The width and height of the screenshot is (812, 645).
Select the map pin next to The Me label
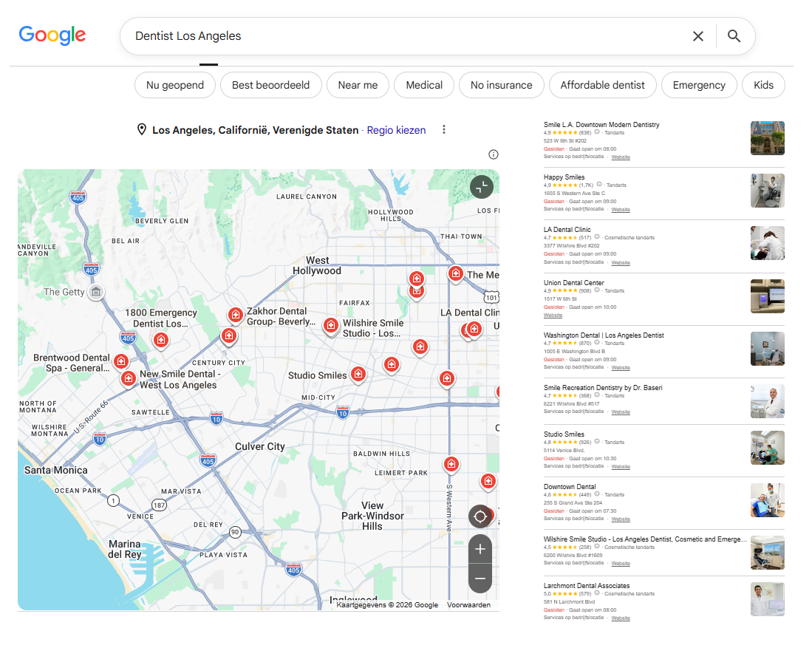point(456,273)
